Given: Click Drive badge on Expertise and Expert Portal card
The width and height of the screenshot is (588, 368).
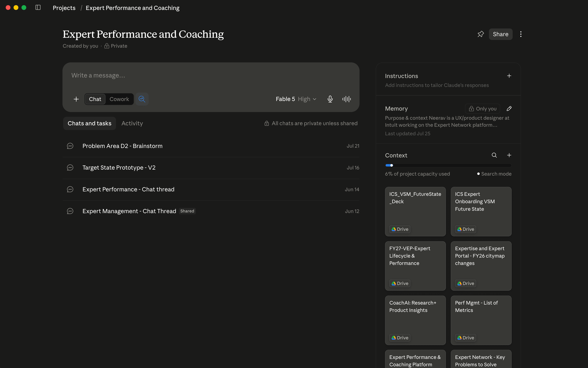Looking at the screenshot, I should 465,283.
